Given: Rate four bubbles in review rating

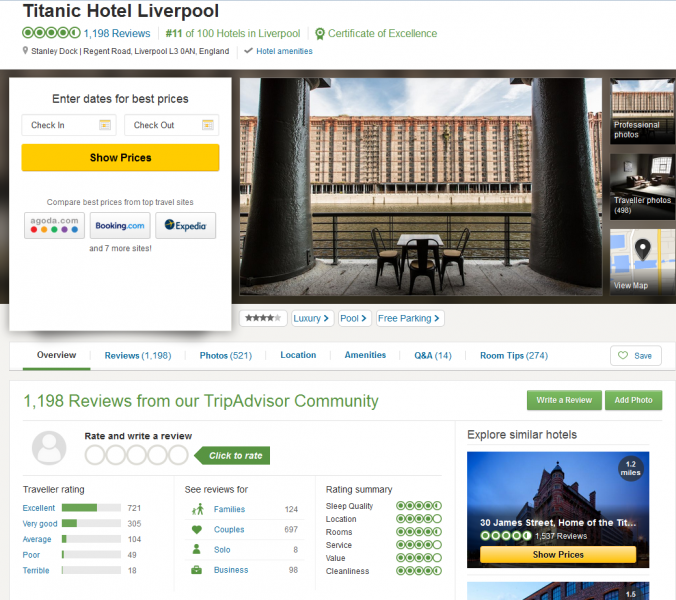Looking at the screenshot, I should point(157,455).
